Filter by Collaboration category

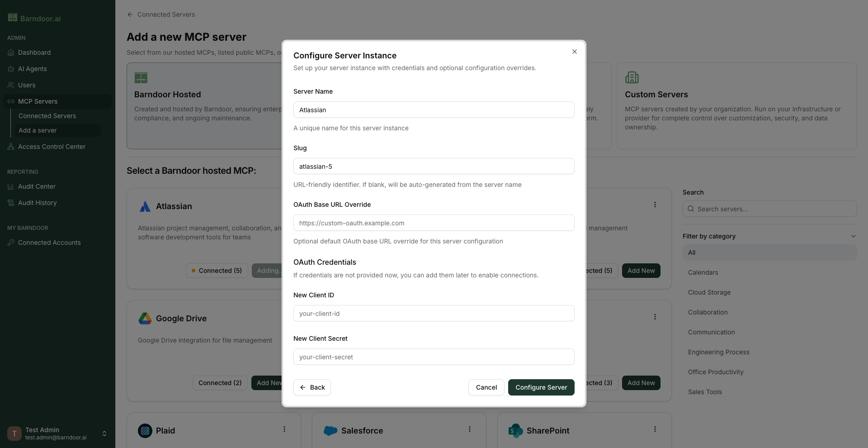coord(769,312)
